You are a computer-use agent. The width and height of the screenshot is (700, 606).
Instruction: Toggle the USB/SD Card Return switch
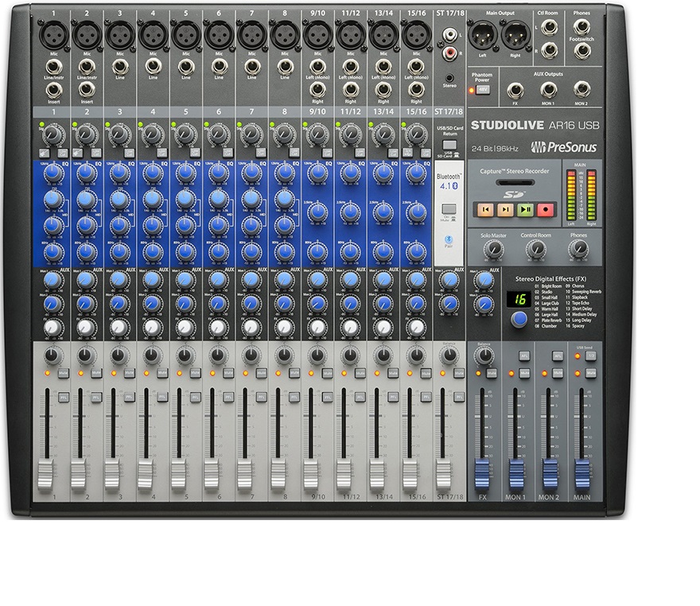coord(449,145)
